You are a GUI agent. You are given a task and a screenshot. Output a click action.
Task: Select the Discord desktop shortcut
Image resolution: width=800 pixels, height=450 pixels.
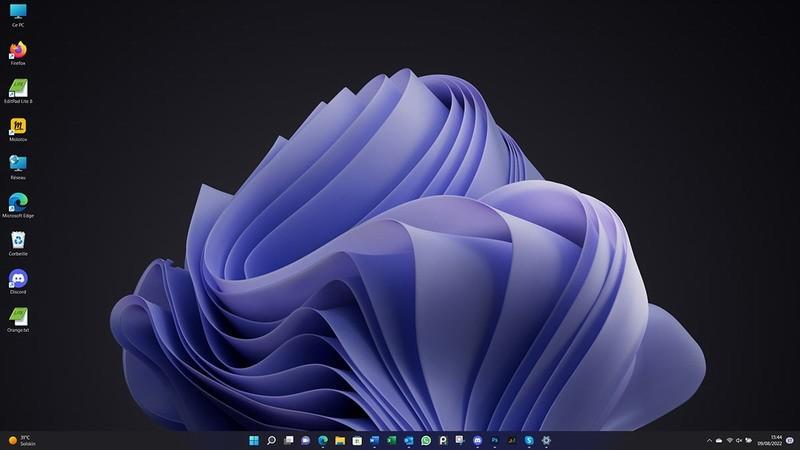coord(18,282)
